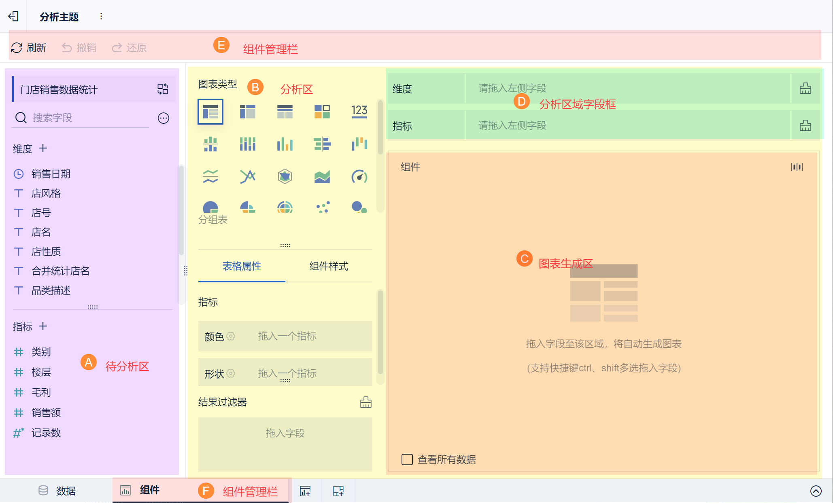Screen dimensions: 833x504
Task: Select the grouped table chart type
Action: [210, 111]
